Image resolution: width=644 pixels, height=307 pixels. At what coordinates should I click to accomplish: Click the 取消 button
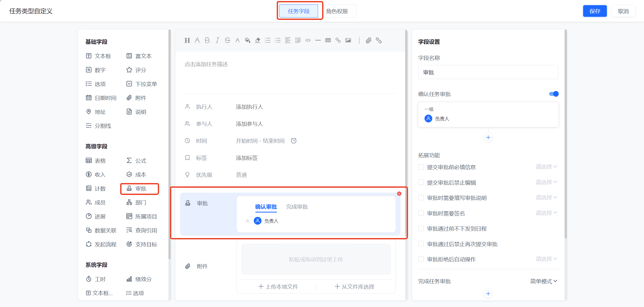[623, 11]
